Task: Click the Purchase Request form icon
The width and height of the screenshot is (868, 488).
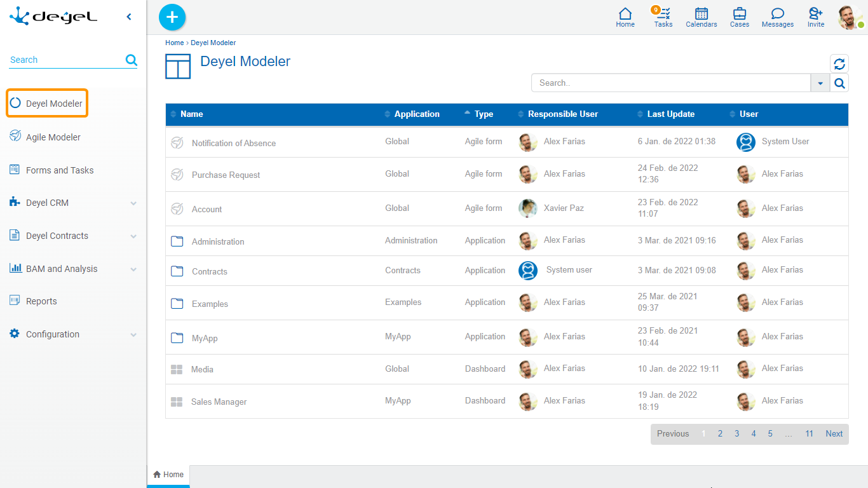Action: point(177,175)
